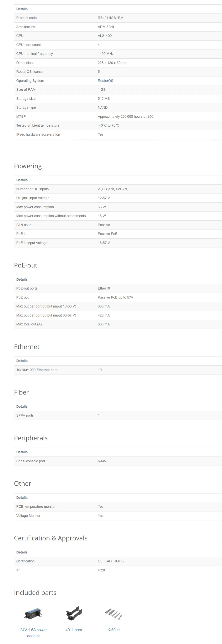Click the Fiber section heading

tap(22, 392)
